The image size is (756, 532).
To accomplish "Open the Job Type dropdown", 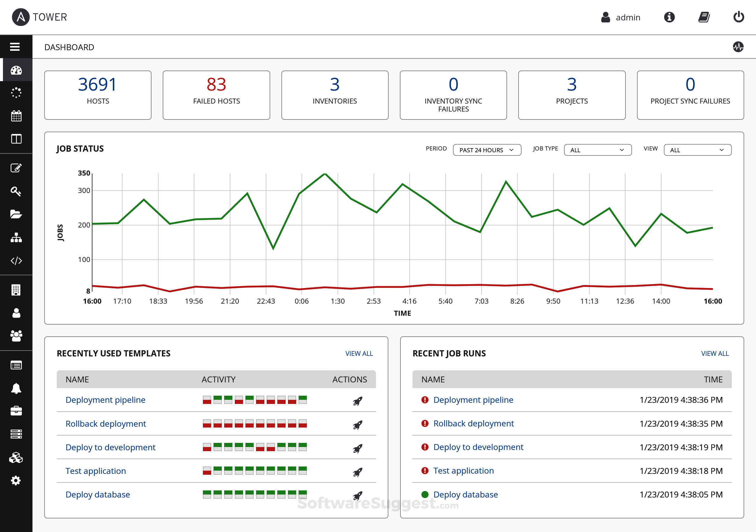I will 598,150.
